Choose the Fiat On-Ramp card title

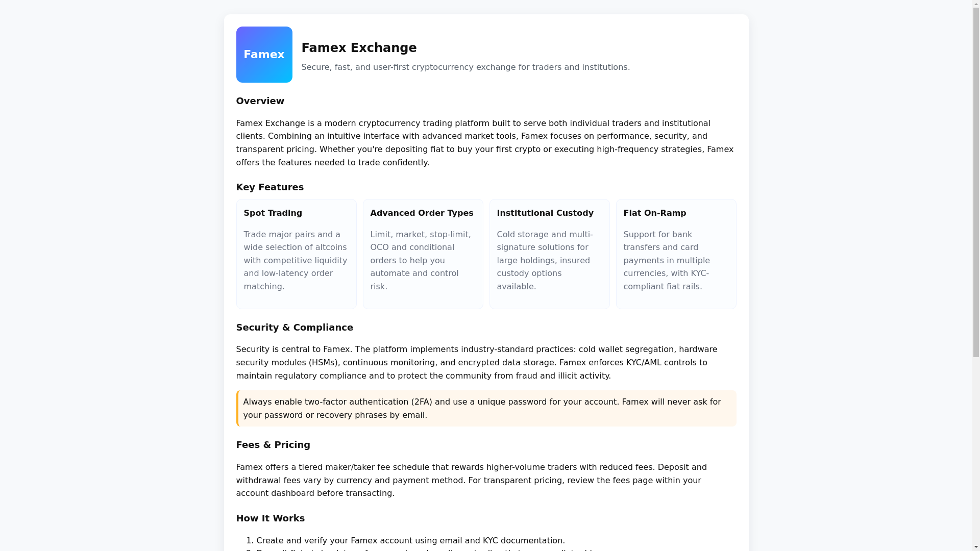tap(654, 213)
